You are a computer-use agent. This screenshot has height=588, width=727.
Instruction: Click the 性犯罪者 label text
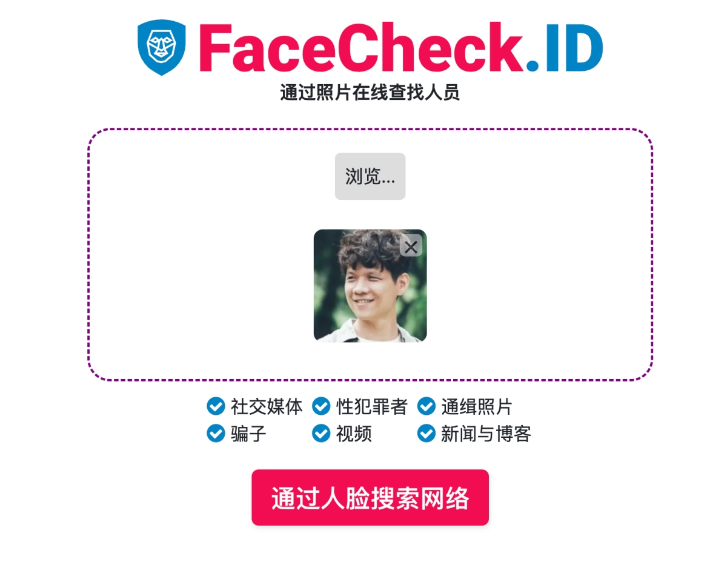pyautogui.click(x=372, y=406)
